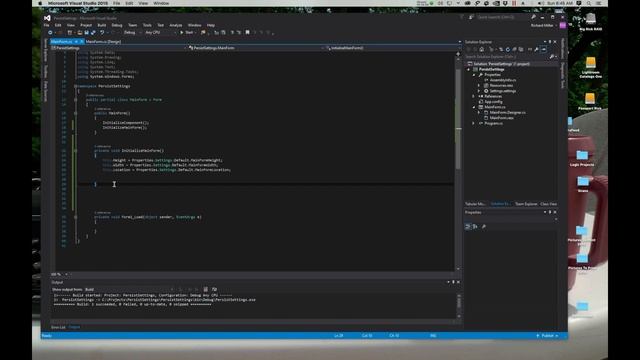This screenshot has width=640, height=360.
Task: Collapse the Form1_Load method outline
Action: point(76,217)
